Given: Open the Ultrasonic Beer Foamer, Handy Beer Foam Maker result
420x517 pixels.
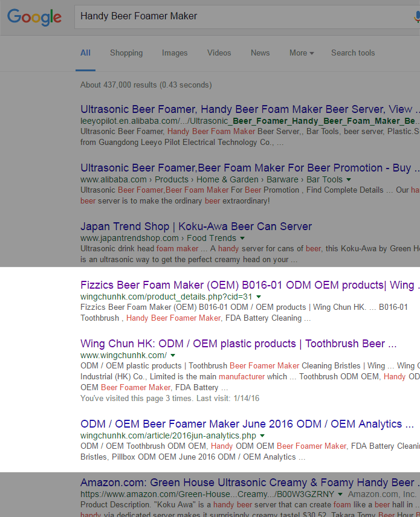Looking at the screenshot, I should 250,109.
